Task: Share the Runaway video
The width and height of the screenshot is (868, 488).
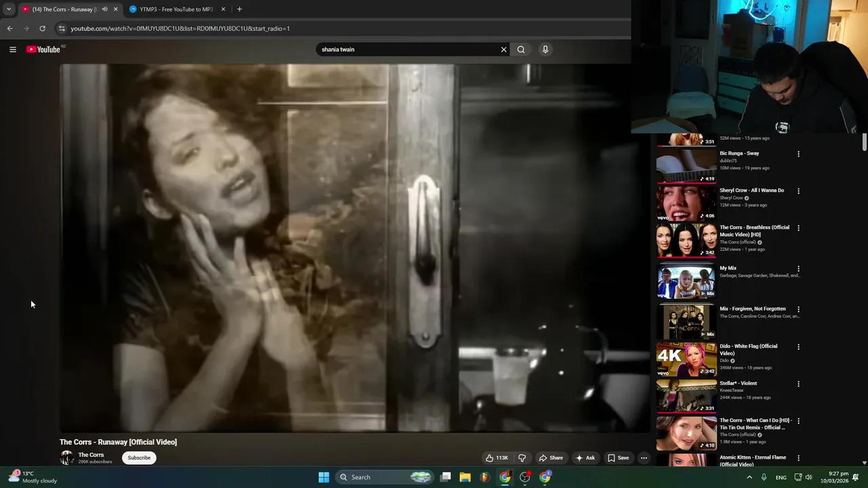Action: pos(551,457)
